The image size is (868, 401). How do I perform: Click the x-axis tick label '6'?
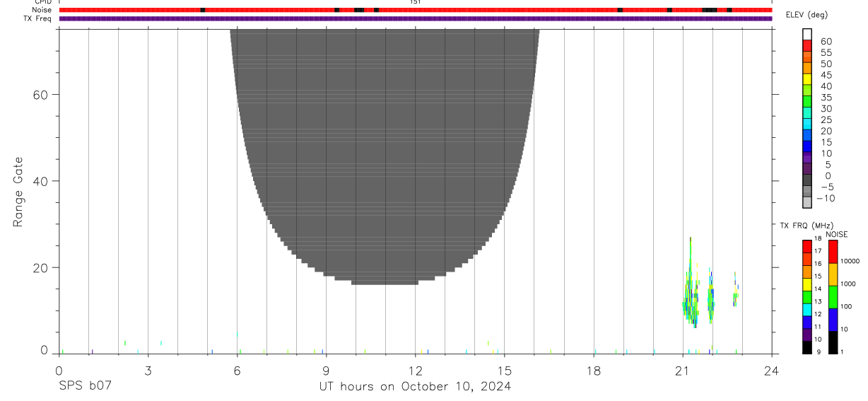(237, 371)
